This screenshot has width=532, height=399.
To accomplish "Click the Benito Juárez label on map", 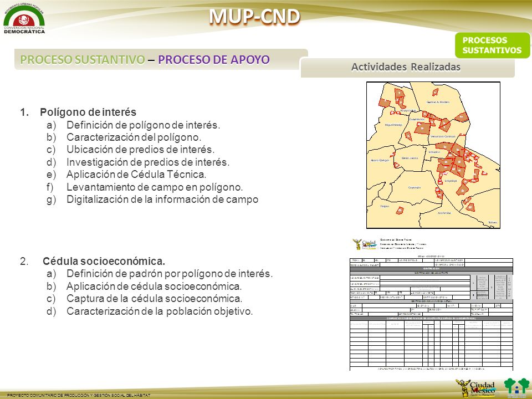I will [x=410, y=158].
